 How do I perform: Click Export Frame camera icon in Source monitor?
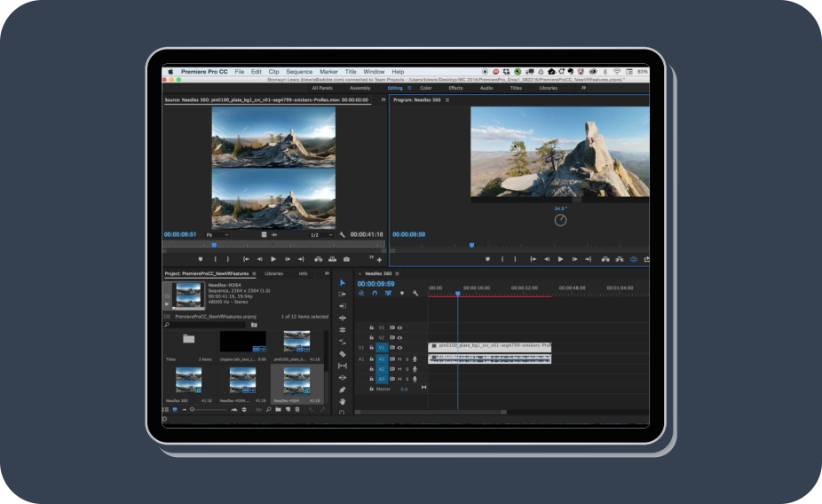(346, 259)
